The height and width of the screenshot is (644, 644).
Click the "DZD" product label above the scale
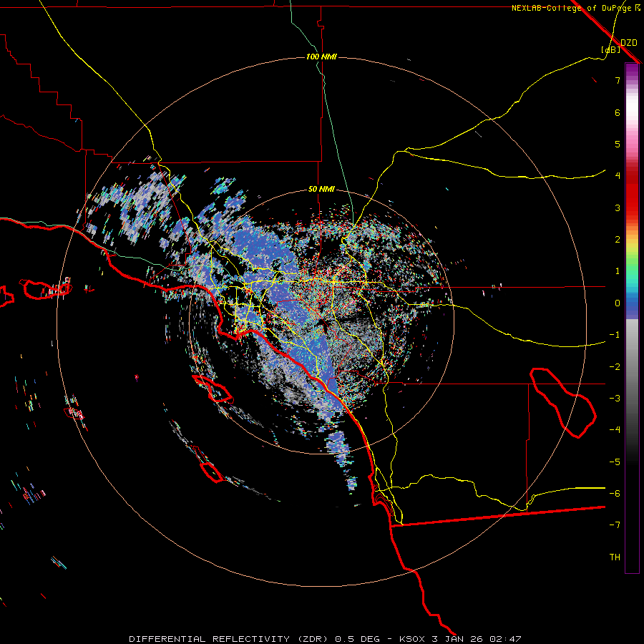coord(629,43)
